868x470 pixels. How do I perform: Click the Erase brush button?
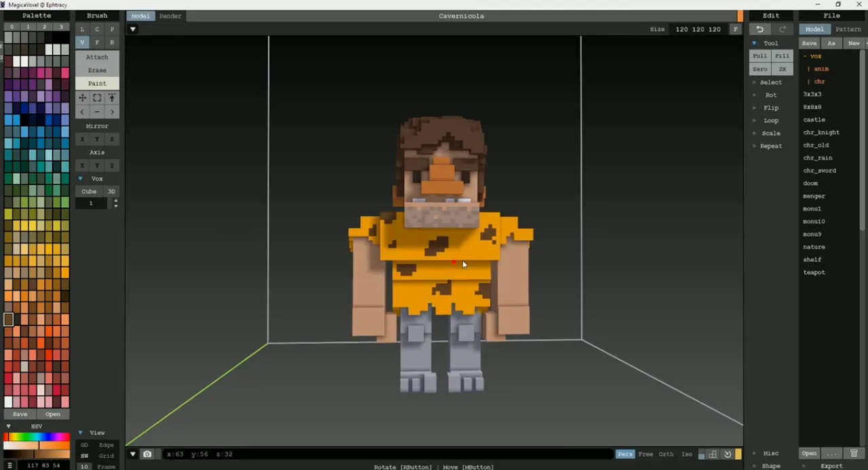point(97,70)
